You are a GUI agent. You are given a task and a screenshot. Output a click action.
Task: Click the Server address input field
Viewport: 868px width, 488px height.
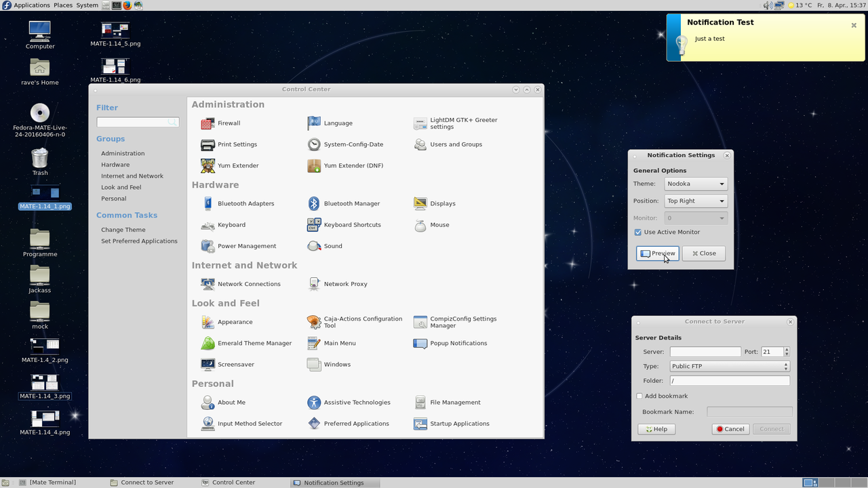coord(705,352)
